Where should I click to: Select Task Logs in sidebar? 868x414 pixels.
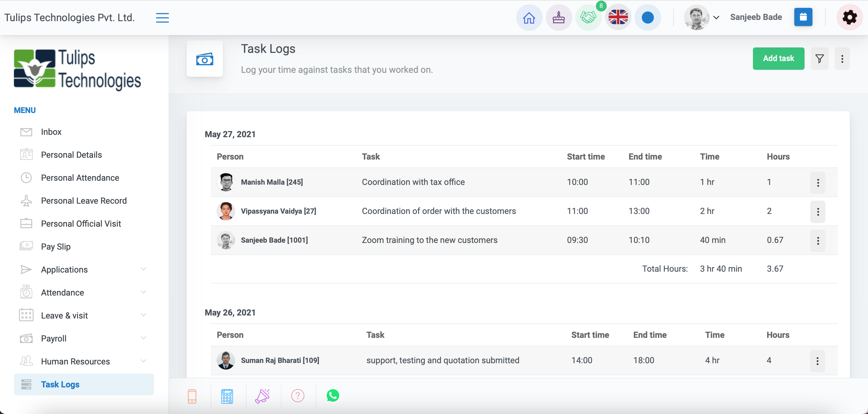[84, 384]
